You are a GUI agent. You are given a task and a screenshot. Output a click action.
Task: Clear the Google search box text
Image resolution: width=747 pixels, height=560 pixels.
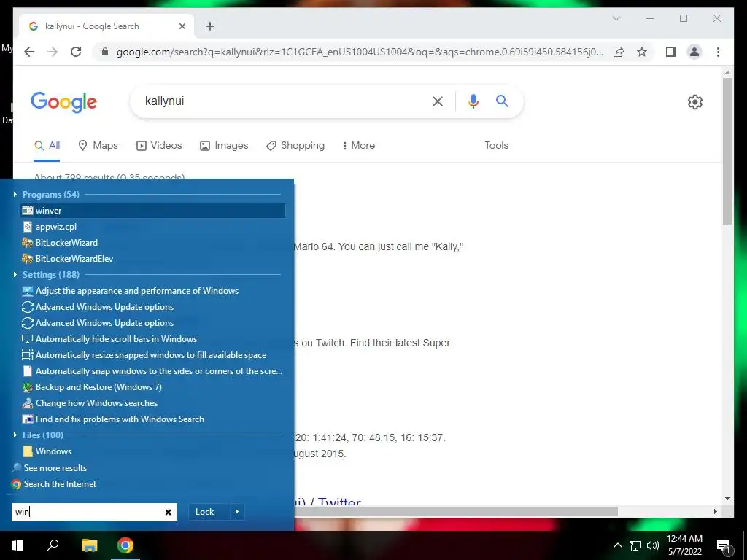tap(438, 101)
